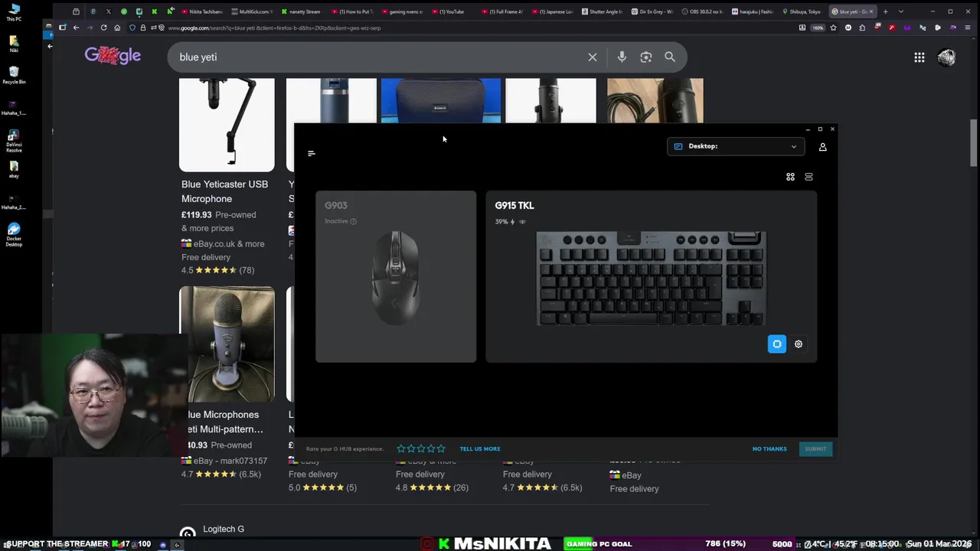Switch to Shibuya, Tokyo browser tab
Screen dimensions: 980x551
tap(803, 11)
